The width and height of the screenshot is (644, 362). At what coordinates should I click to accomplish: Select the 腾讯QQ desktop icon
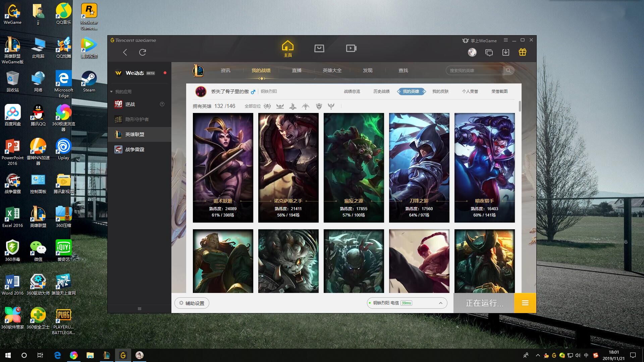pos(38,115)
